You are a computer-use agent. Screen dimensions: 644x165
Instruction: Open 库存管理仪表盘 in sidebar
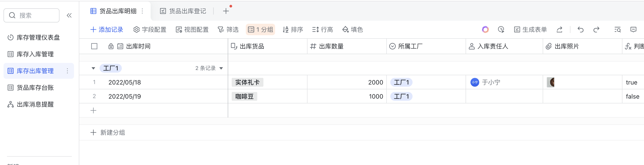click(x=38, y=38)
